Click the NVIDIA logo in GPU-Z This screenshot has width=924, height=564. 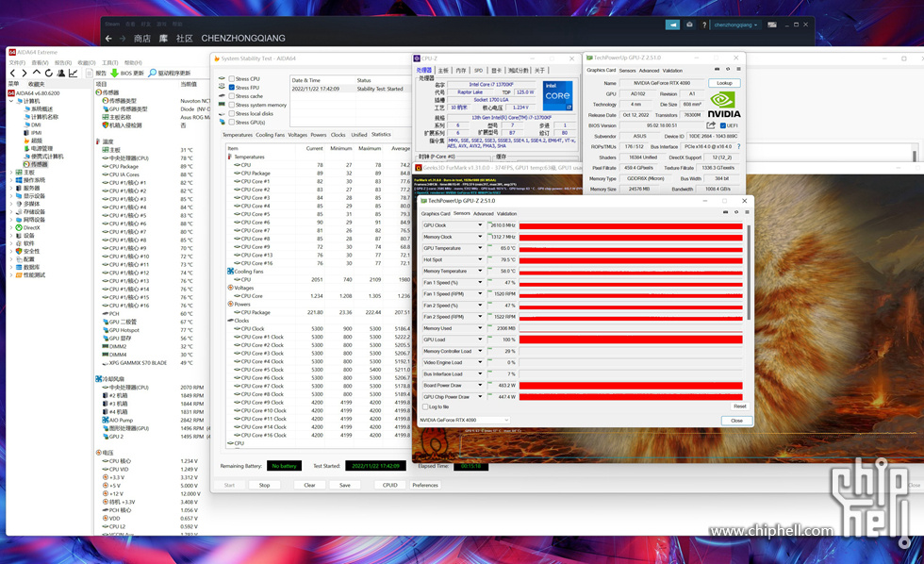click(722, 104)
